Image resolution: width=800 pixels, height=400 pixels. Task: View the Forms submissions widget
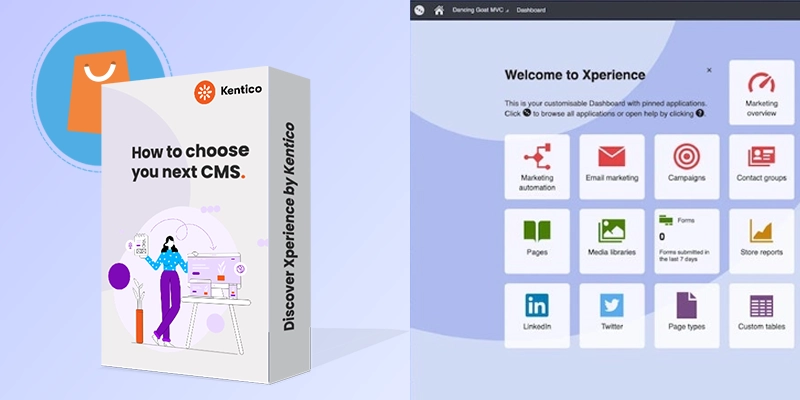686,240
